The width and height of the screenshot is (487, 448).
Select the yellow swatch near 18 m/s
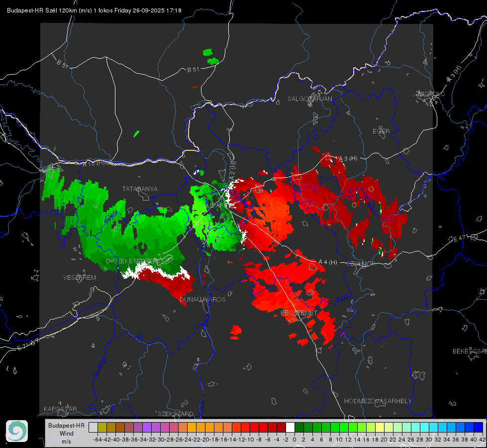tap(380, 427)
